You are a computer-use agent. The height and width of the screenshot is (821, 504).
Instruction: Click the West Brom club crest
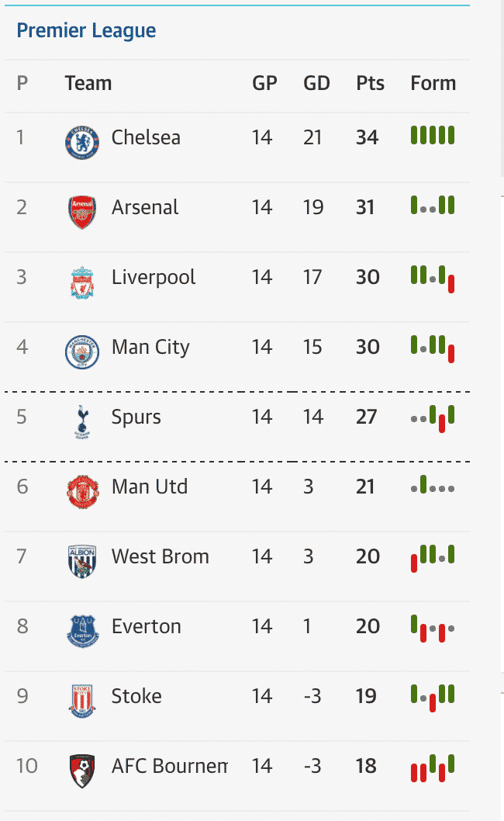coord(81,561)
